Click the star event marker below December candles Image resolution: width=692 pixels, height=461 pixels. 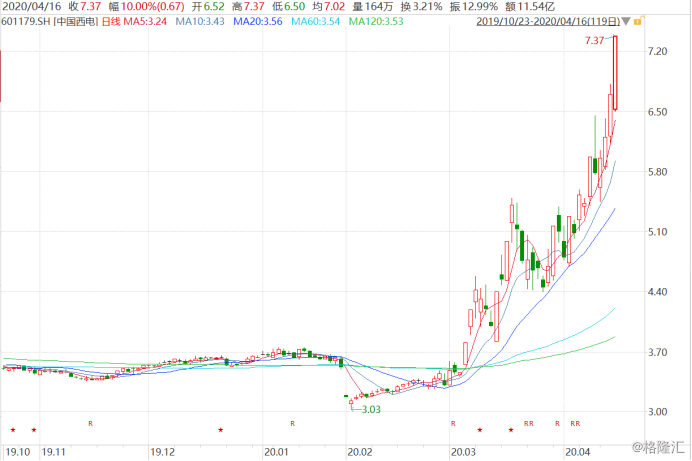(221, 430)
